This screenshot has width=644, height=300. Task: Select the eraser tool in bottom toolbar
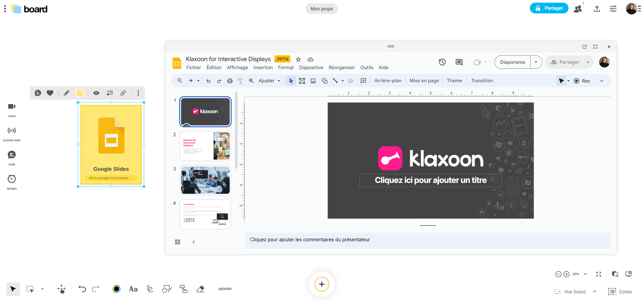point(200,289)
